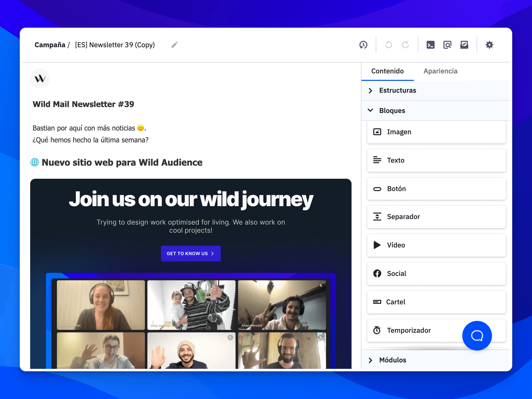Image resolution: width=532 pixels, height=399 pixels.
Task: Click the pencil icon to rename campaign
Action: point(175,45)
